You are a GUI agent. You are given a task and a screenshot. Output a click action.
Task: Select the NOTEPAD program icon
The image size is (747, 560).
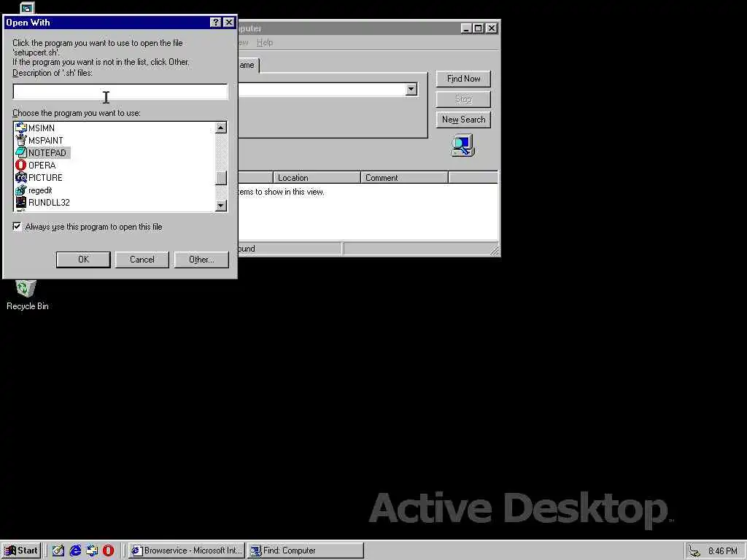pos(21,152)
